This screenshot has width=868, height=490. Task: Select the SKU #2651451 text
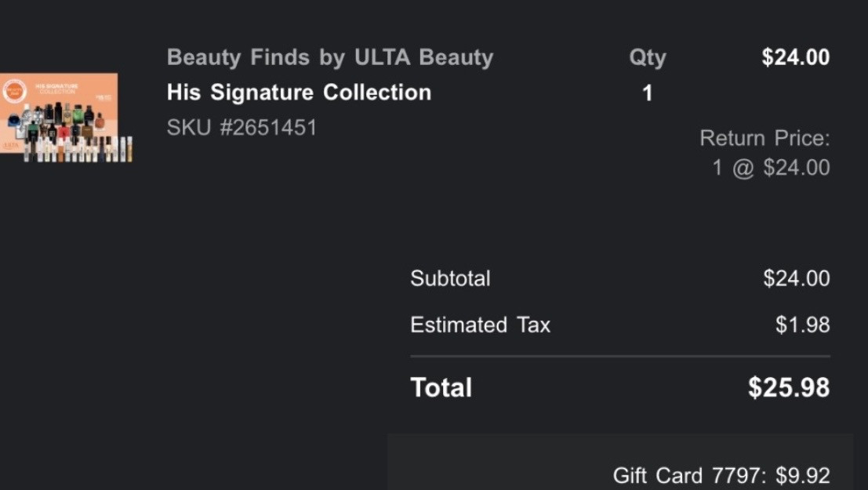pos(242,127)
